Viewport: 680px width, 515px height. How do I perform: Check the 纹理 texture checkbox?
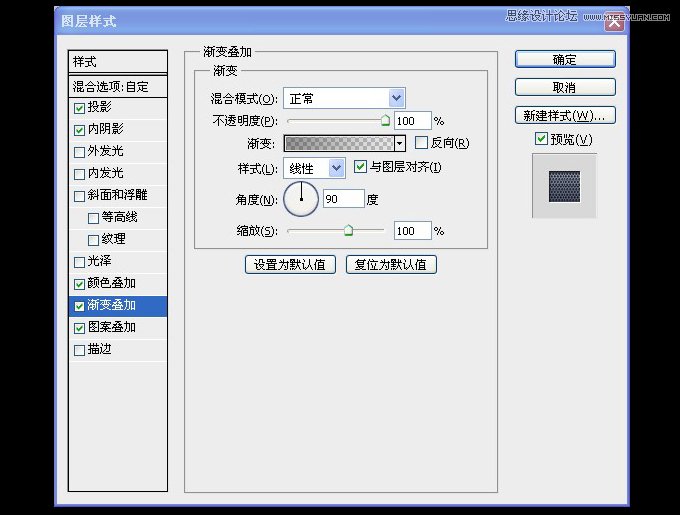pos(93,240)
